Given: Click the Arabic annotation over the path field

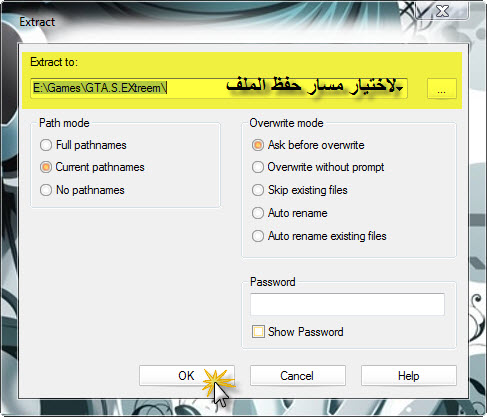Looking at the screenshot, I should tap(314, 85).
